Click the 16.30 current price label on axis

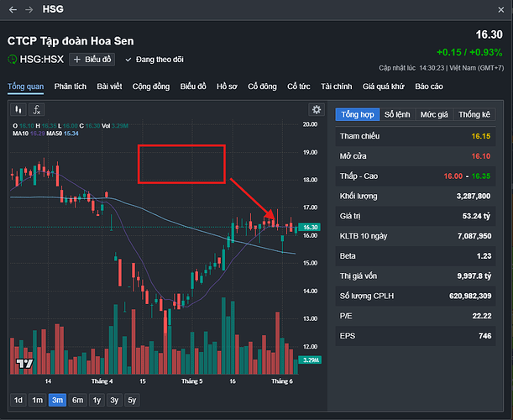pos(310,227)
